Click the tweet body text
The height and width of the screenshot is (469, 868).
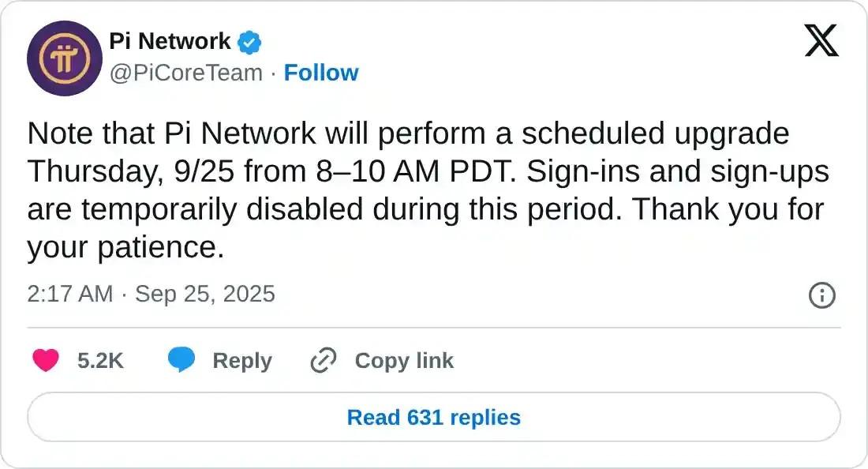[426, 189]
